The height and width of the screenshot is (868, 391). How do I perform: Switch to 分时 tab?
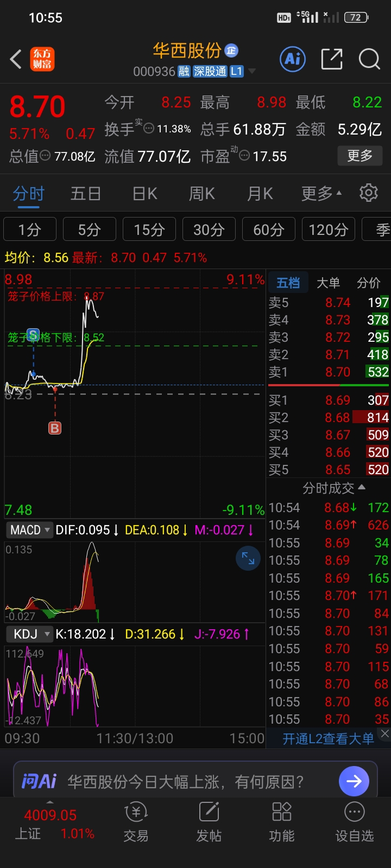click(x=28, y=193)
